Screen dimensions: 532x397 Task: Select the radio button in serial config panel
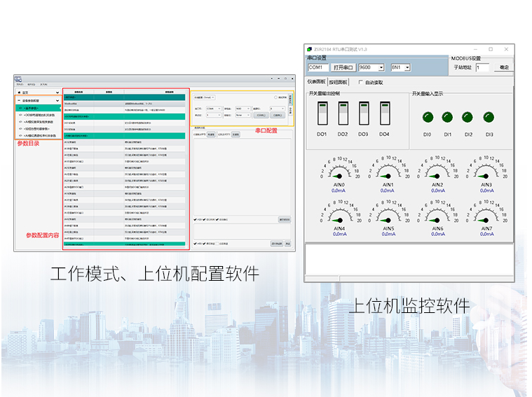click(x=275, y=97)
